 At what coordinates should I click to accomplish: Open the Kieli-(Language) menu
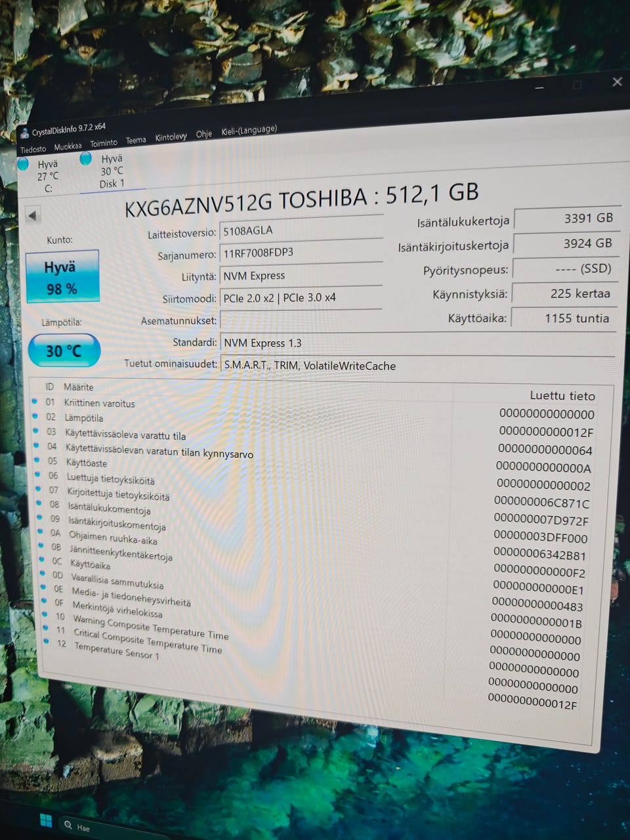pyautogui.click(x=249, y=130)
